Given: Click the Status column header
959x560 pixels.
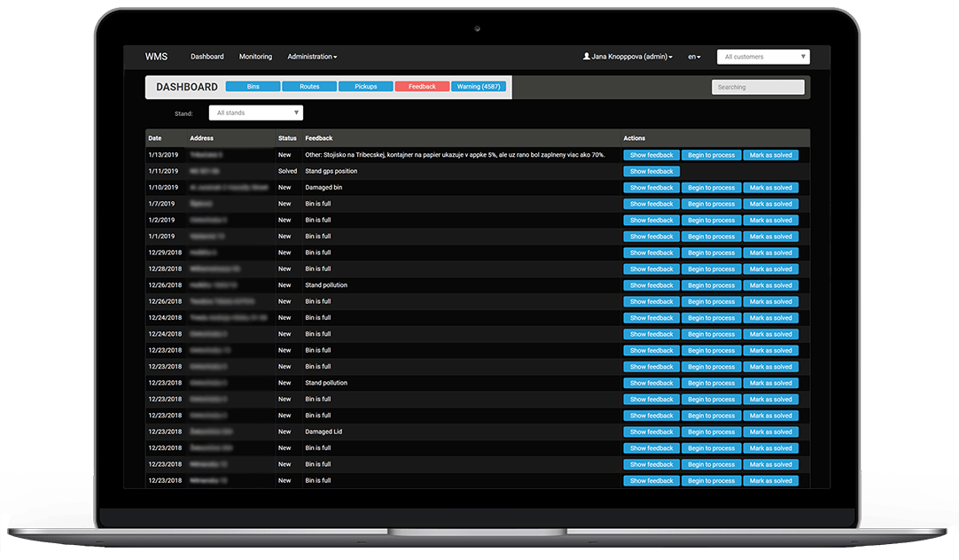Looking at the screenshot, I should (287, 138).
